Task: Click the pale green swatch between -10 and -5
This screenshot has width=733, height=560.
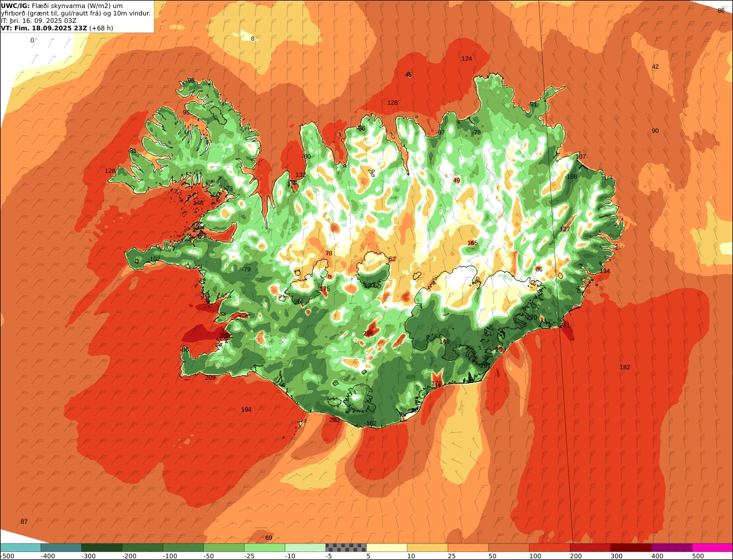Action: coord(305,547)
